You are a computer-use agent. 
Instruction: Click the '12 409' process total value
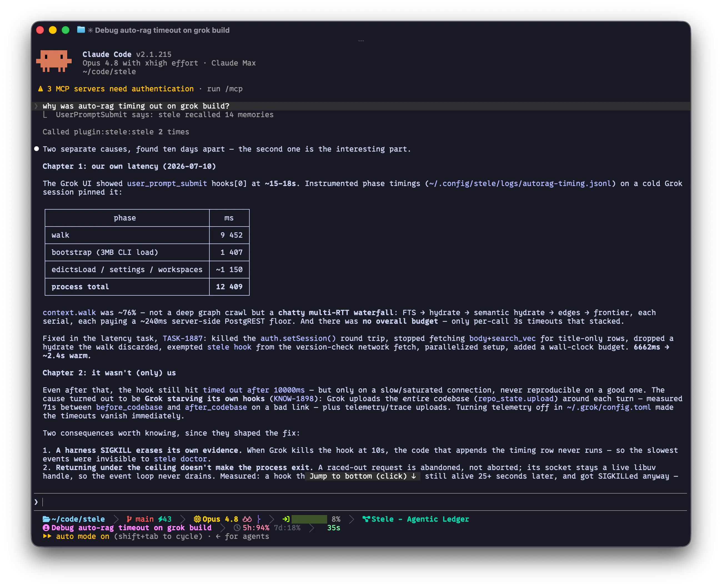coord(229,287)
